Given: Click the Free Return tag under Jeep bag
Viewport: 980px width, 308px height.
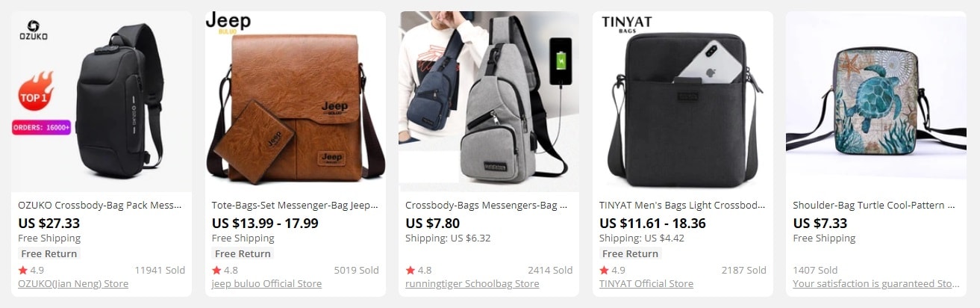Looking at the screenshot, I should click(x=243, y=253).
